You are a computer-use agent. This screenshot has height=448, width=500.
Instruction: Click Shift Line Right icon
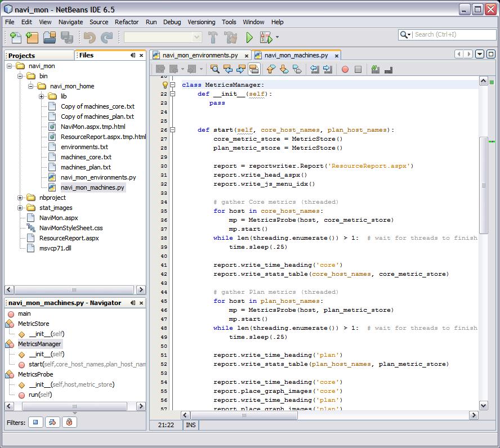click(328, 69)
